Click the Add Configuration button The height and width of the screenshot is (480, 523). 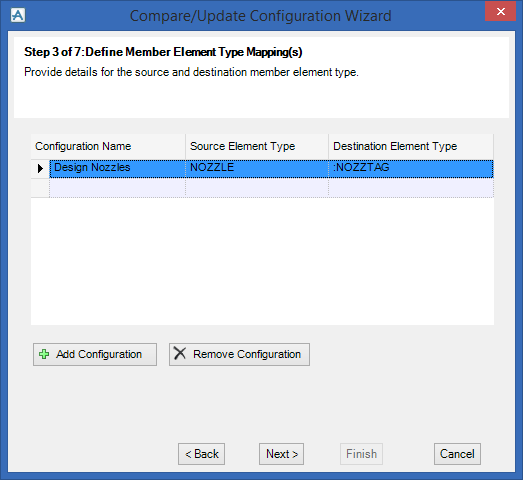click(95, 354)
